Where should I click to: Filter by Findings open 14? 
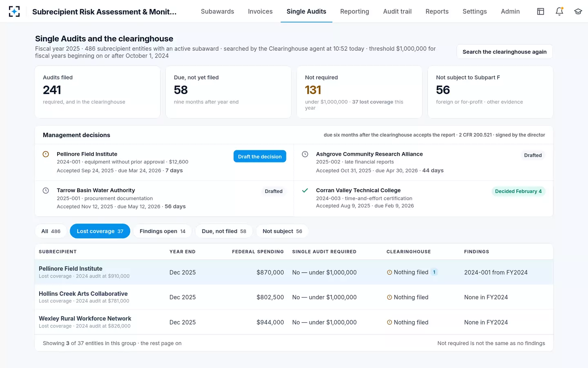(163, 231)
